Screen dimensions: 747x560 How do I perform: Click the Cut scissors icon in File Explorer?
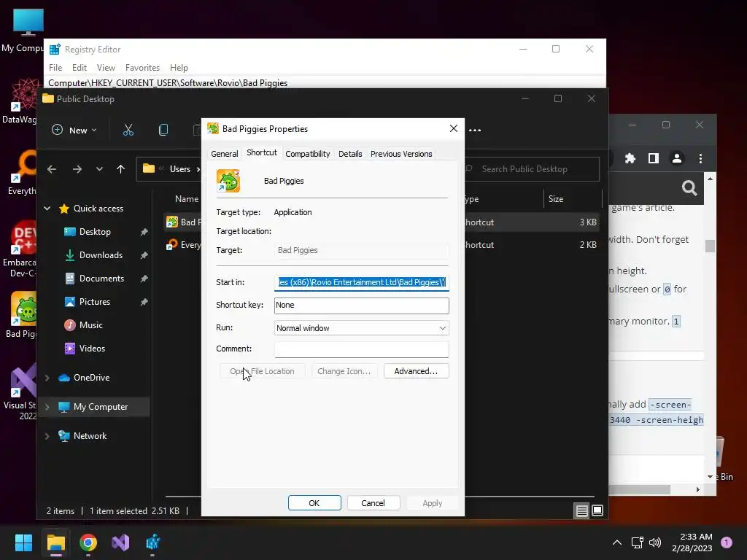pyautogui.click(x=128, y=130)
